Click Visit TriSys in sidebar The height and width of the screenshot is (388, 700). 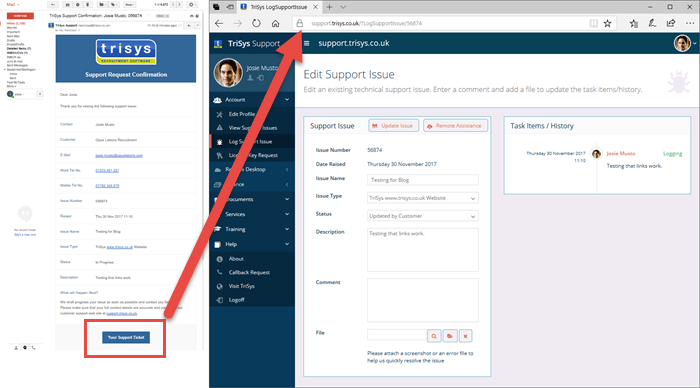(242, 286)
